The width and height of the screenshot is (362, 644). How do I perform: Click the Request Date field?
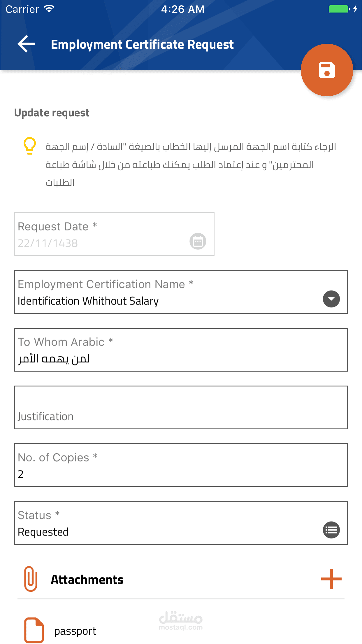pyautogui.click(x=102, y=234)
